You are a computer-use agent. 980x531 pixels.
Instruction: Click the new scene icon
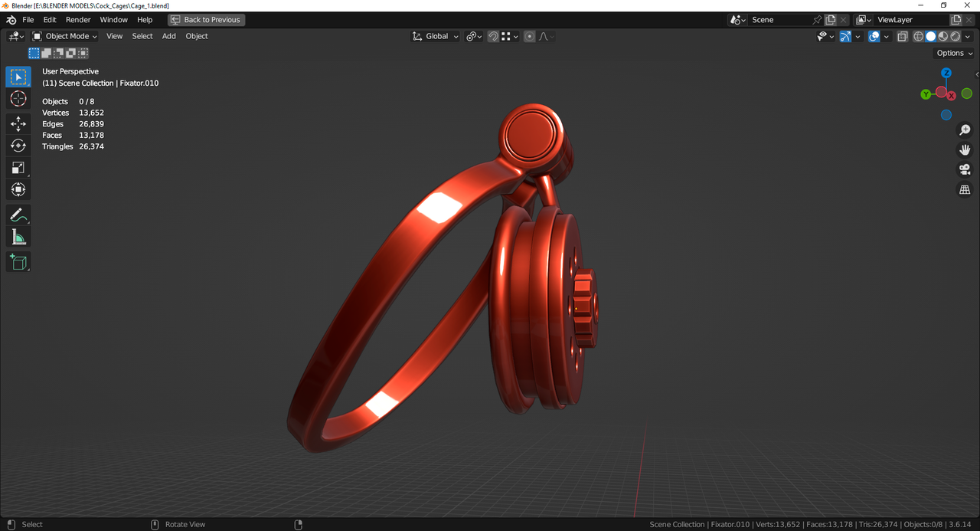tap(830, 20)
